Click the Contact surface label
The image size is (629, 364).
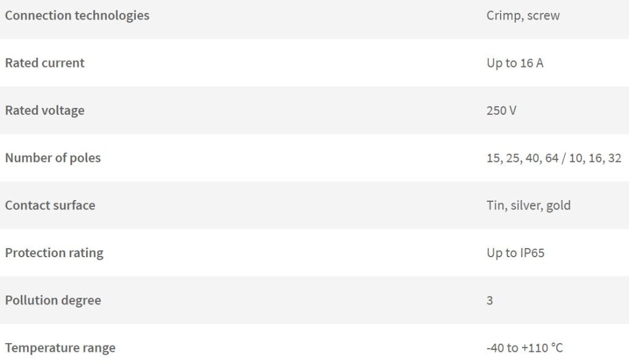point(50,205)
